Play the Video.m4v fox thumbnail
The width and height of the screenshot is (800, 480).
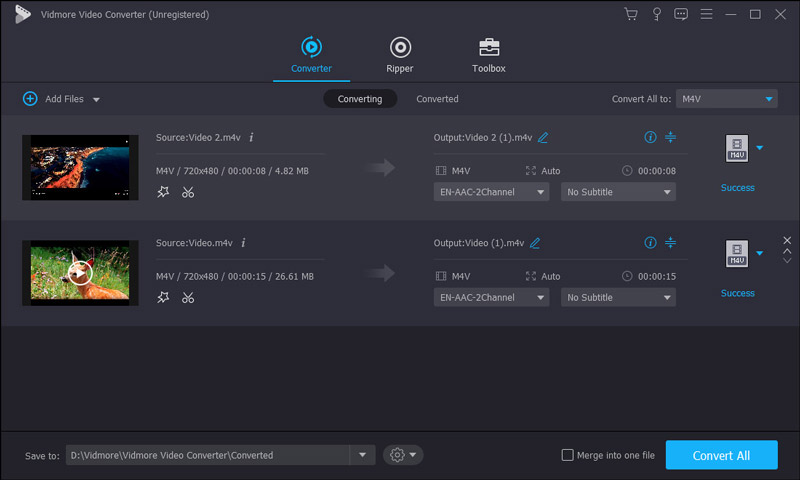click(80, 272)
